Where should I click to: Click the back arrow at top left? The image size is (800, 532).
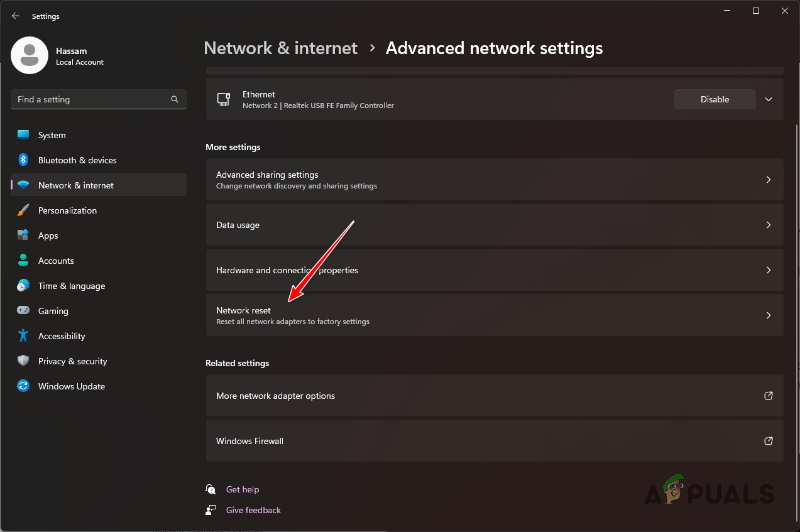15,16
